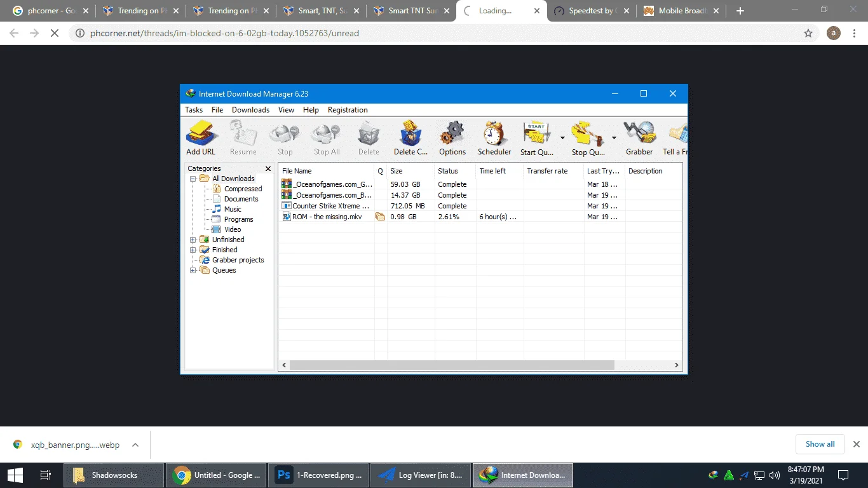Image resolution: width=868 pixels, height=488 pixels.
Task: Expand the Queues category
Action: tap(193, 270)
